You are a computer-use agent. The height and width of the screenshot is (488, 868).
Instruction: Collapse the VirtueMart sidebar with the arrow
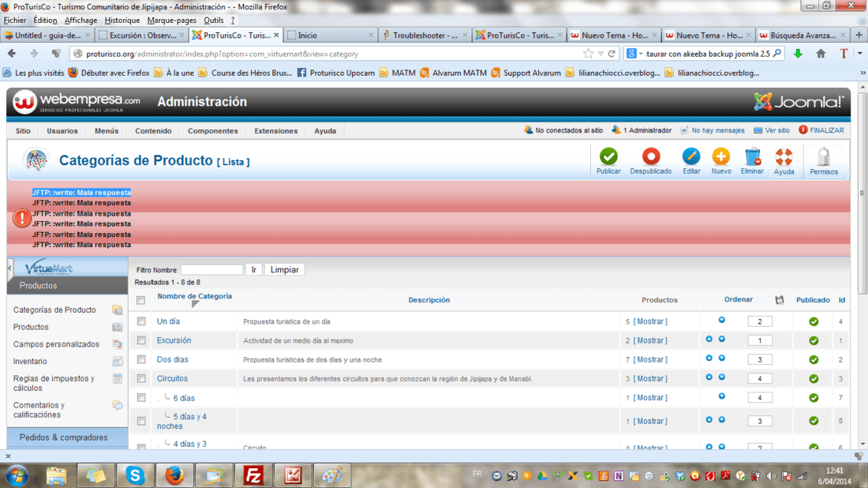9,268
